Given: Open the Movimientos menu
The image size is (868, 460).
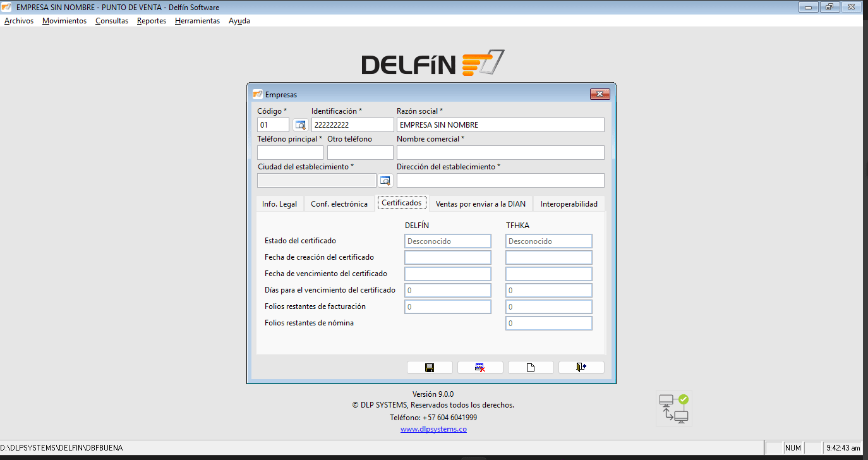Looking at the screenshot, I should pos(64,20).
